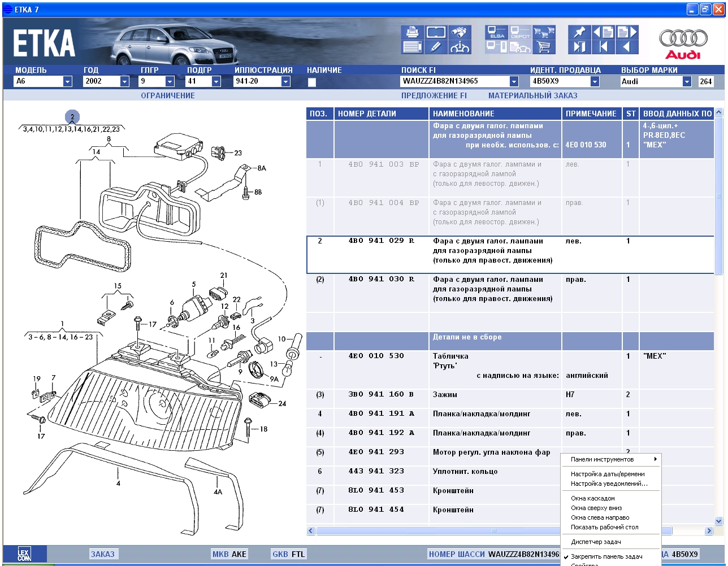The image size is (728, 566).
Task: Click the LEX COM logo in status bar
Action: [24, 554]
